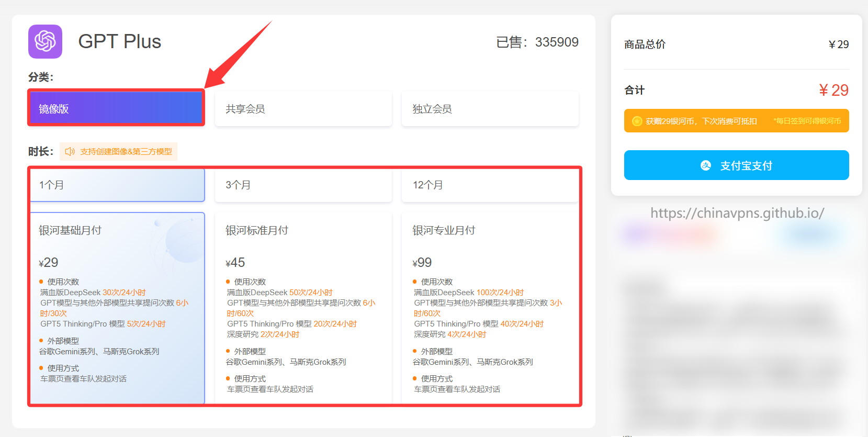This screenshot has height=437, width=868.
Task: Click the speaker icon beside duration notice
Action: (x=70, y=151)
